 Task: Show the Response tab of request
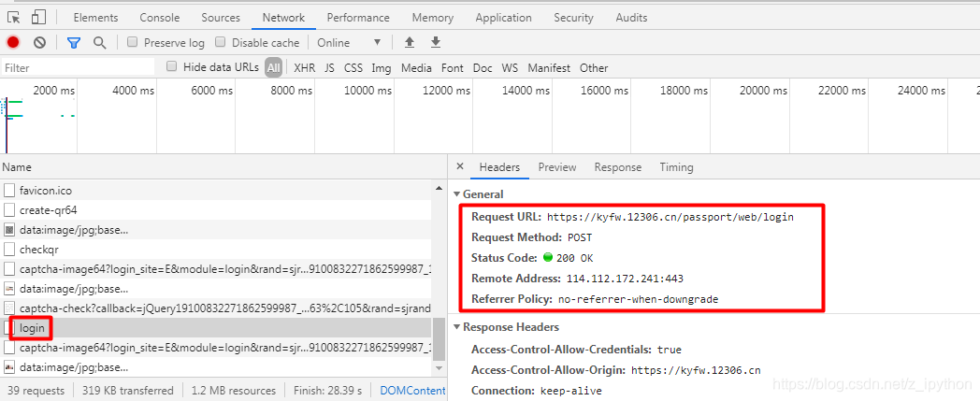617,167
